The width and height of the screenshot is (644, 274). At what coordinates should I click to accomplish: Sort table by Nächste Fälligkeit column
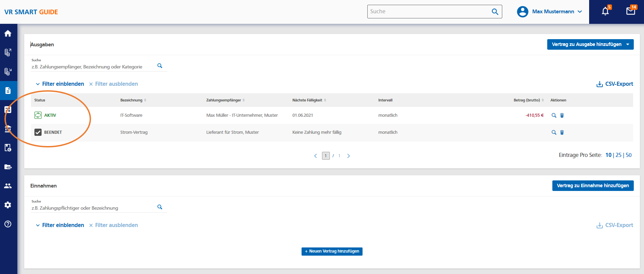pos(309,100)
